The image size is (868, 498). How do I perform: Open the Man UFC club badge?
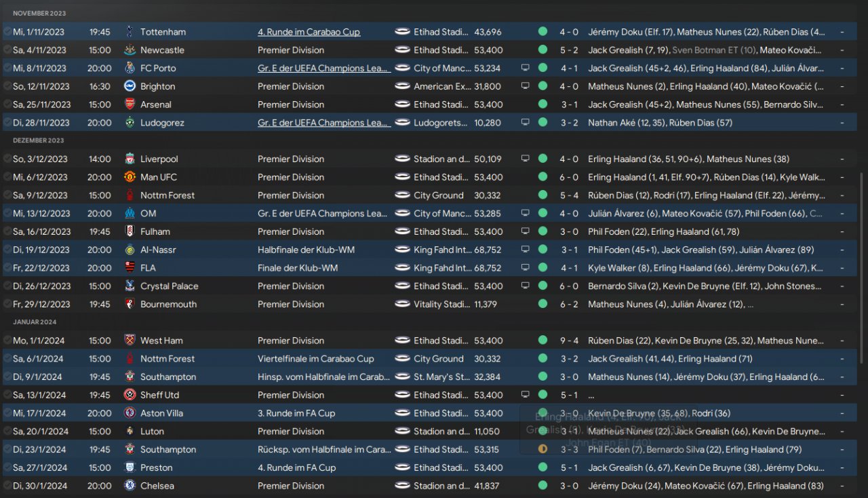[130, 177]
